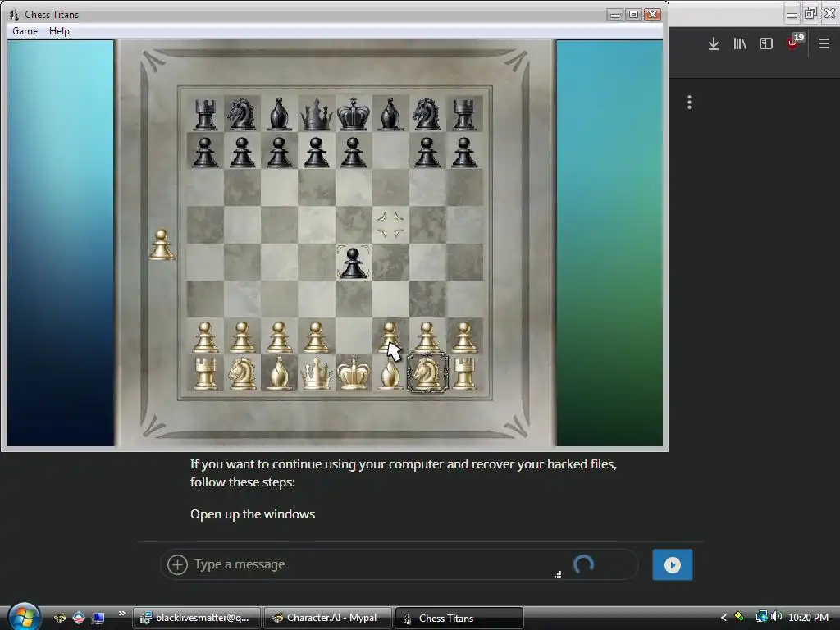Open the Game menu in Chess Titans
Viewport: 840px width, 630px height.
tap(25, 31)
